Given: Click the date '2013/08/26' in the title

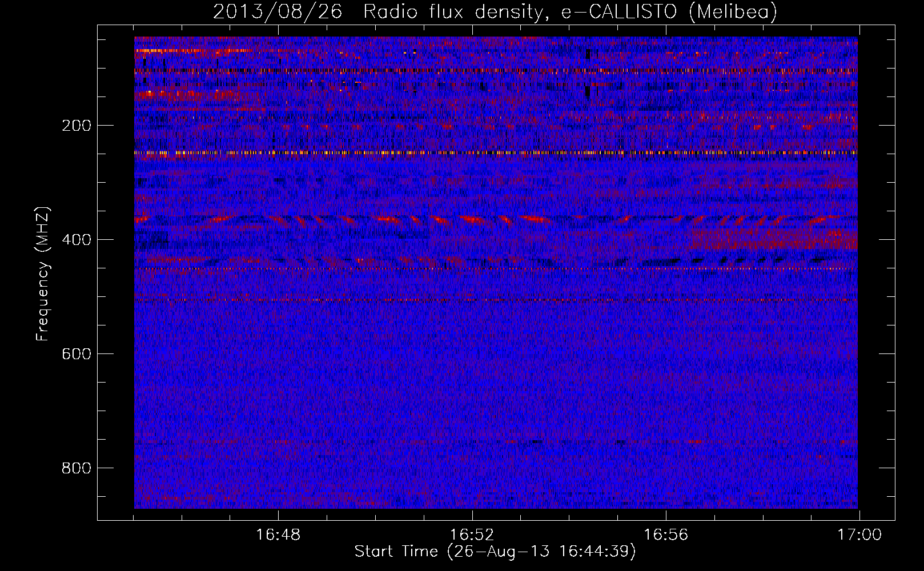Looking at the screenshot, I should (278, 11).
